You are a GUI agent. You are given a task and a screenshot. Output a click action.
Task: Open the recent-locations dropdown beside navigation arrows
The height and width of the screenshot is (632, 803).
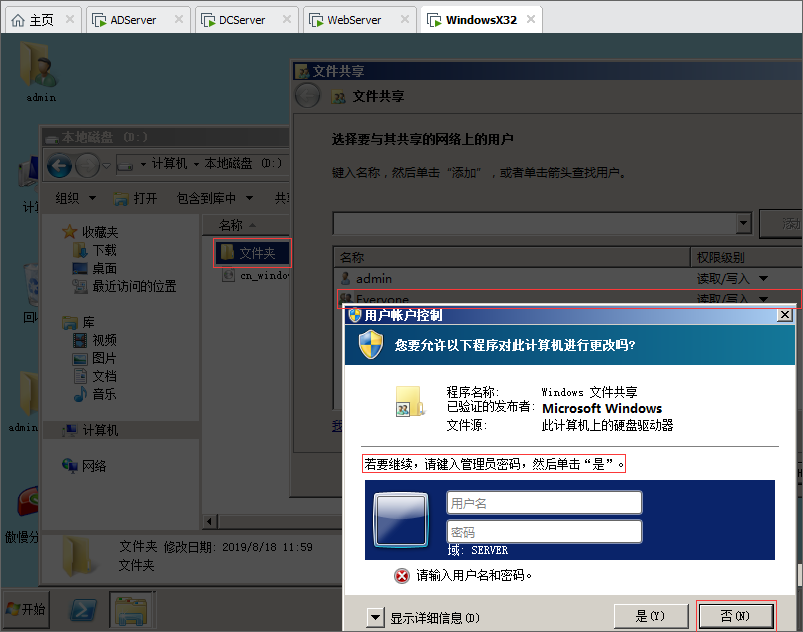(x=107, y=166)
